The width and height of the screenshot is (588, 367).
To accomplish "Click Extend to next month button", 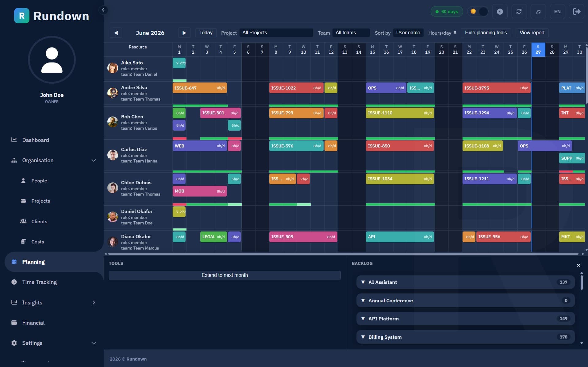I will pyautogui.click(x=225, y=275).
